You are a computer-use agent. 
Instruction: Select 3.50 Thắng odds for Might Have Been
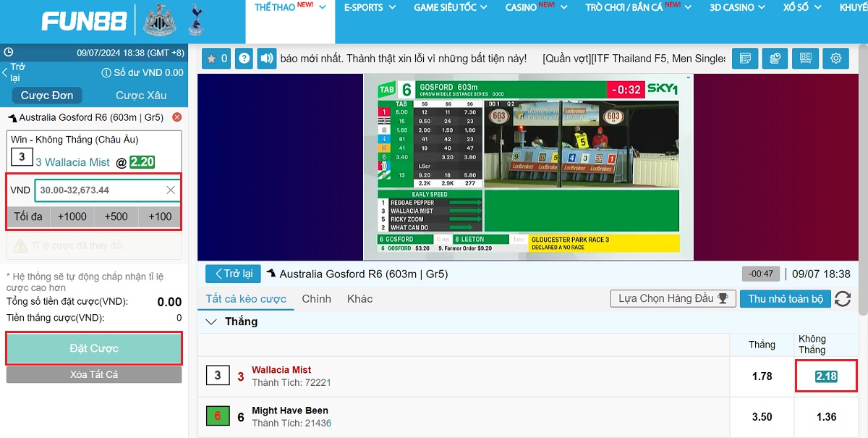coord(762,417)
